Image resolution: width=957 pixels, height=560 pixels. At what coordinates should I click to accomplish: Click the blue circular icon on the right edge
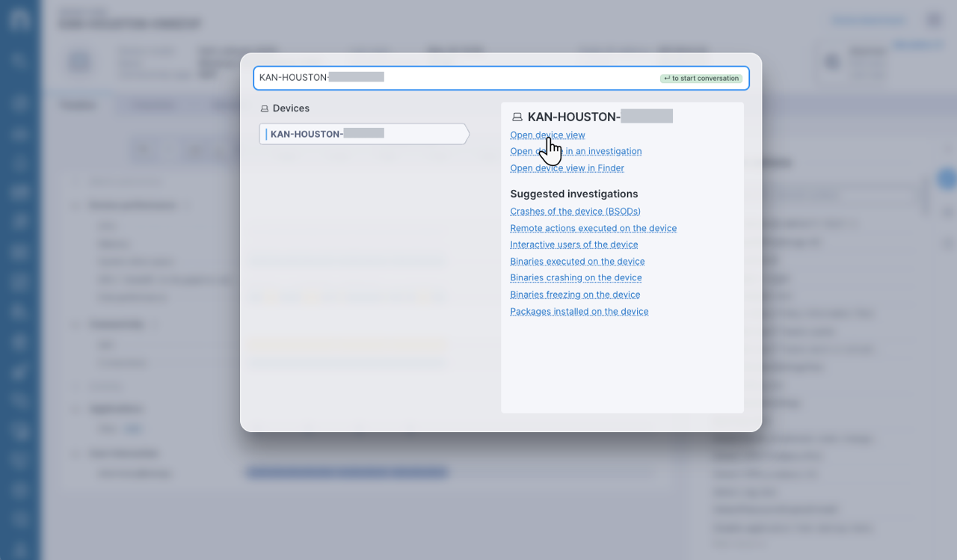coord(946,179)
